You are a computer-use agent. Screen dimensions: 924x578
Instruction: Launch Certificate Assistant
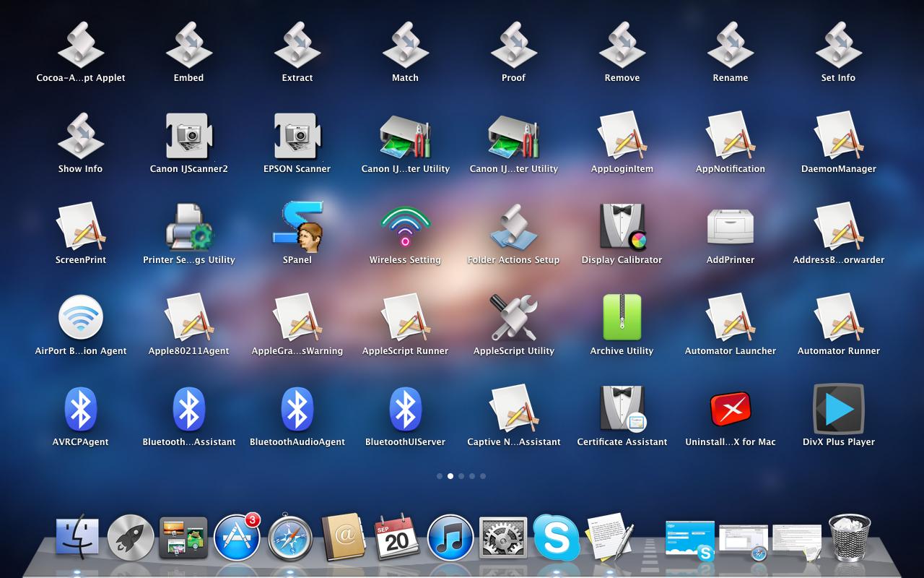(x=622, y=409)
